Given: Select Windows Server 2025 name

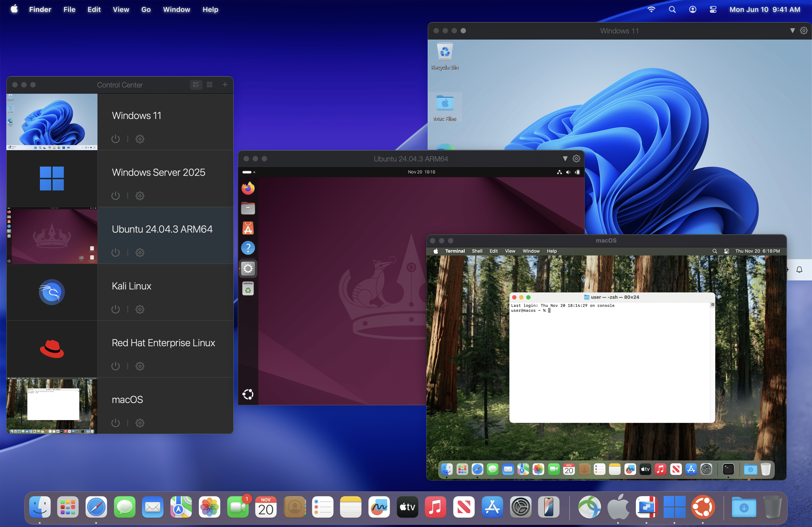Looking at the screenshot, I should coord(159,172).
